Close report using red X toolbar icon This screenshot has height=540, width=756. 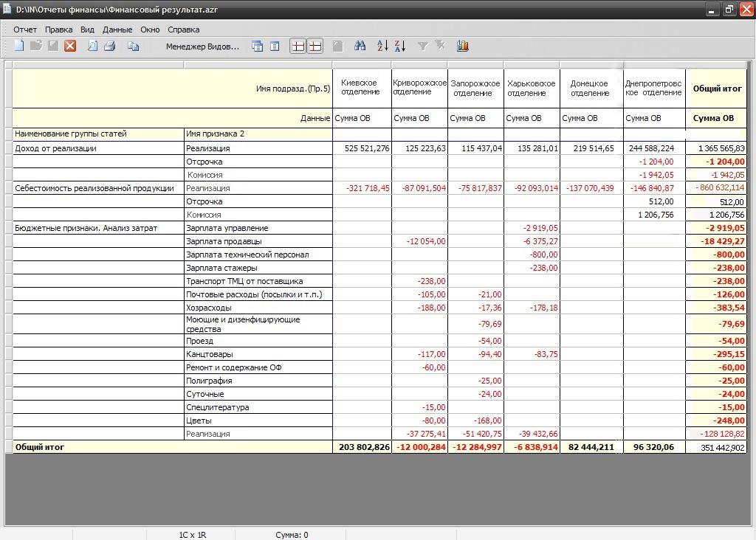(x=70, y=46)
